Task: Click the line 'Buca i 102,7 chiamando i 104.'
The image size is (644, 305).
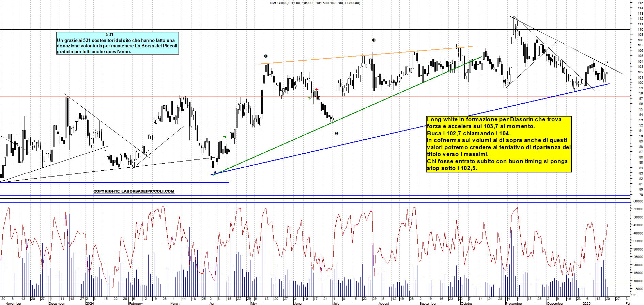Action: tap(469, 134)
